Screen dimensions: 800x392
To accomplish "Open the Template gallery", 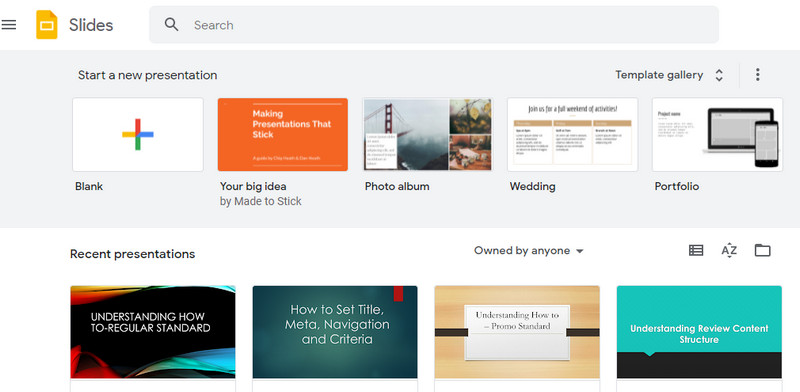I will coord(659,75).
